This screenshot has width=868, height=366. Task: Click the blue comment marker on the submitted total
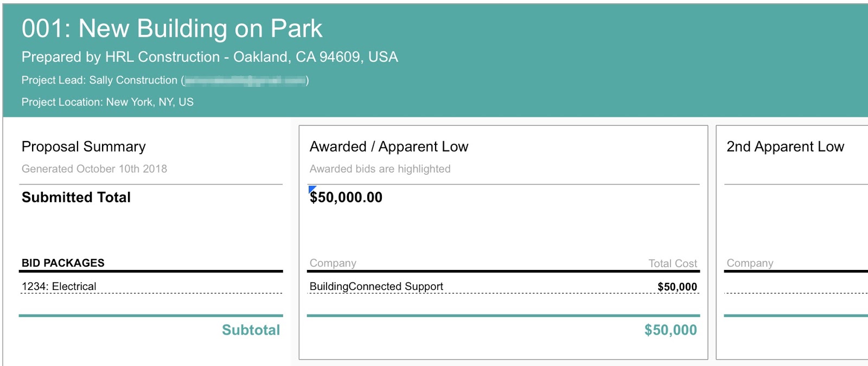(311, 188)
